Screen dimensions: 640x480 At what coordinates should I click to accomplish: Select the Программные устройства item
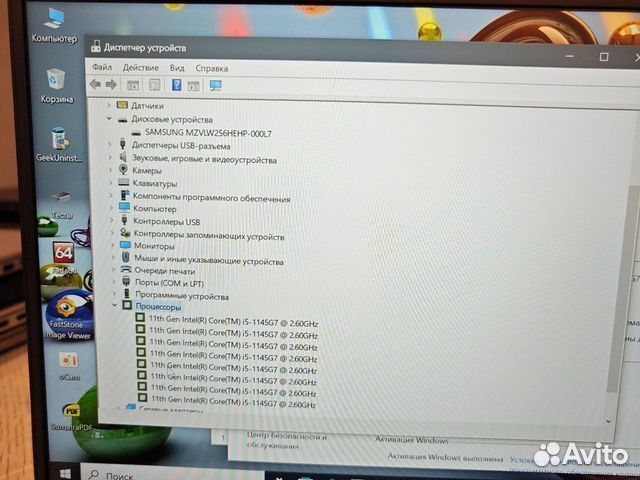pos(182,296)
